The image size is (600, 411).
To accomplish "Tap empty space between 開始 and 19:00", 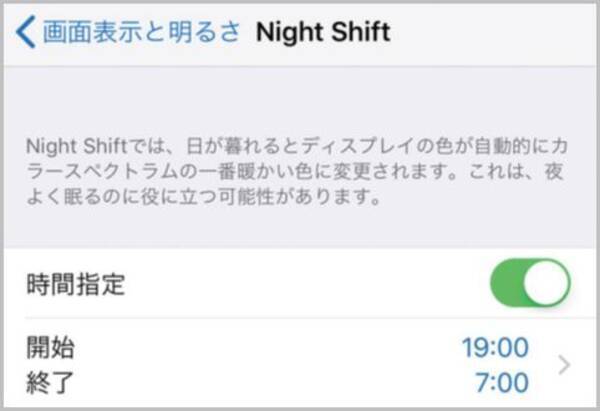I will point(260,348).
